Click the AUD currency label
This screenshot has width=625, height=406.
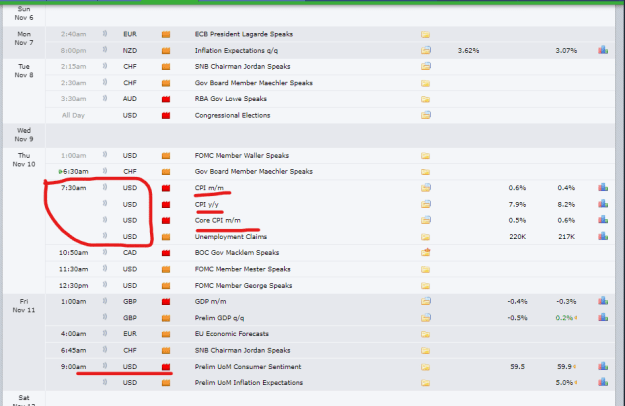(x=130, y=99)
